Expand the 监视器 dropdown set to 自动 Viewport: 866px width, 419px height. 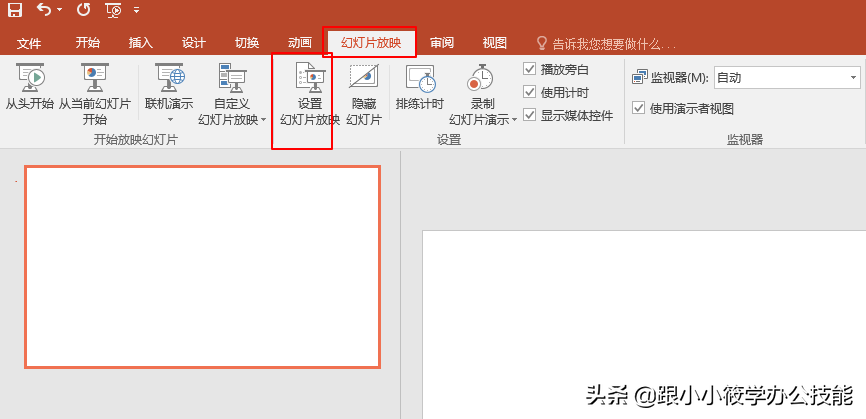[787, 78]
